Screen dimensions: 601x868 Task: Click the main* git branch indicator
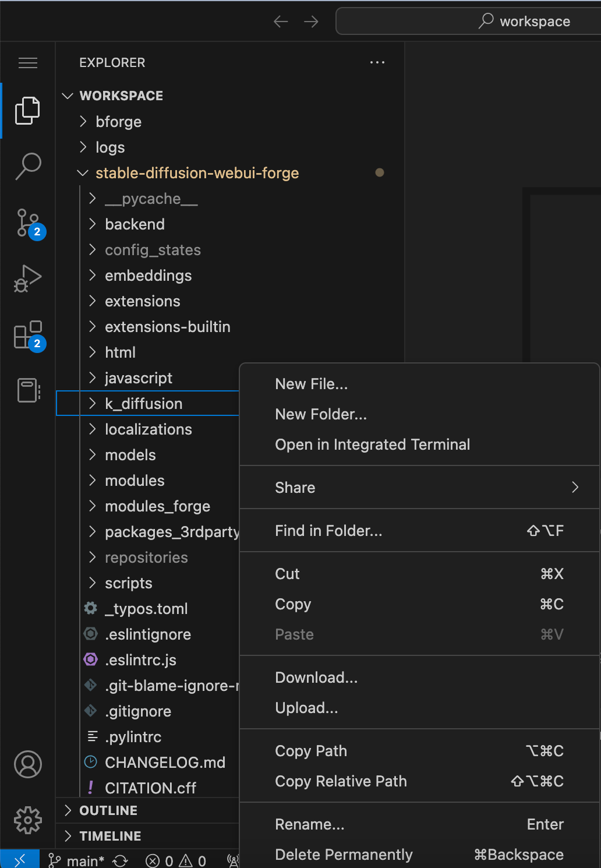point(76,860)
